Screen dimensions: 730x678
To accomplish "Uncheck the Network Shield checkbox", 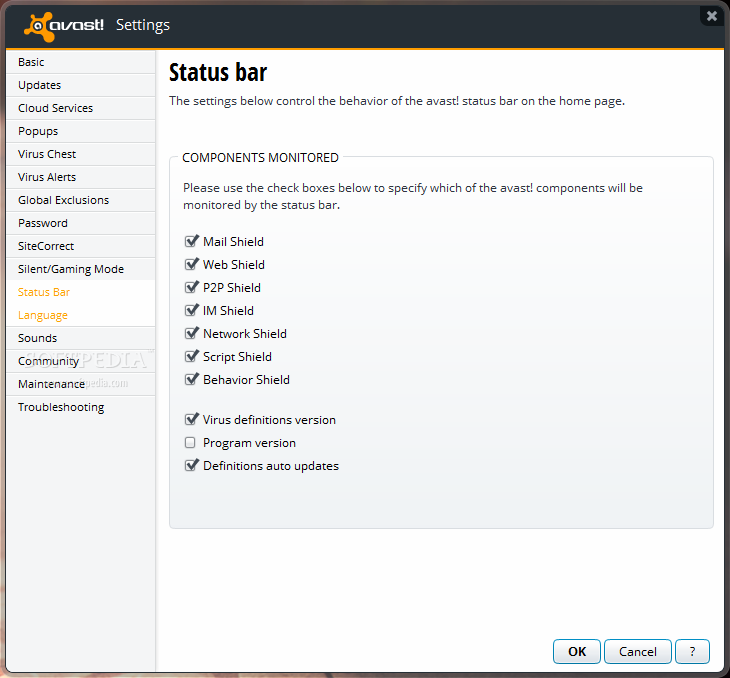I will point(191,333).
